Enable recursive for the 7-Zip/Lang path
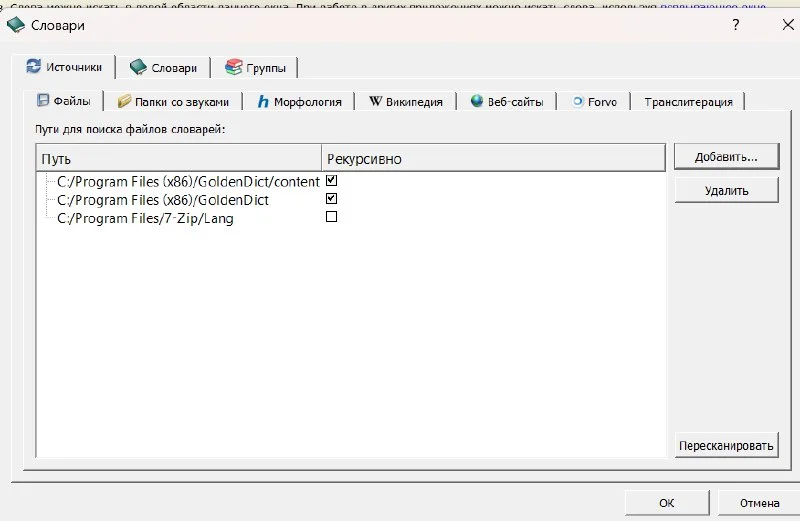Screen dimensions: 800x521 (332, 217)
